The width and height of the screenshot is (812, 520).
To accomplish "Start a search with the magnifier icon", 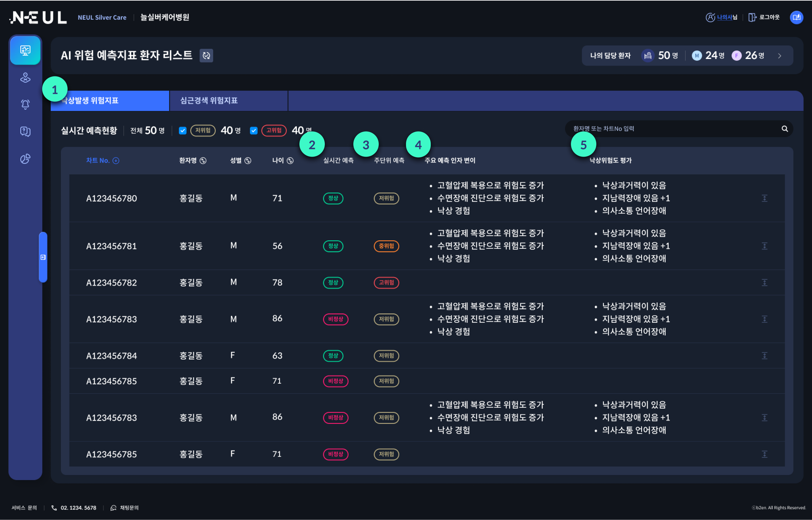I will click(785, 129).
